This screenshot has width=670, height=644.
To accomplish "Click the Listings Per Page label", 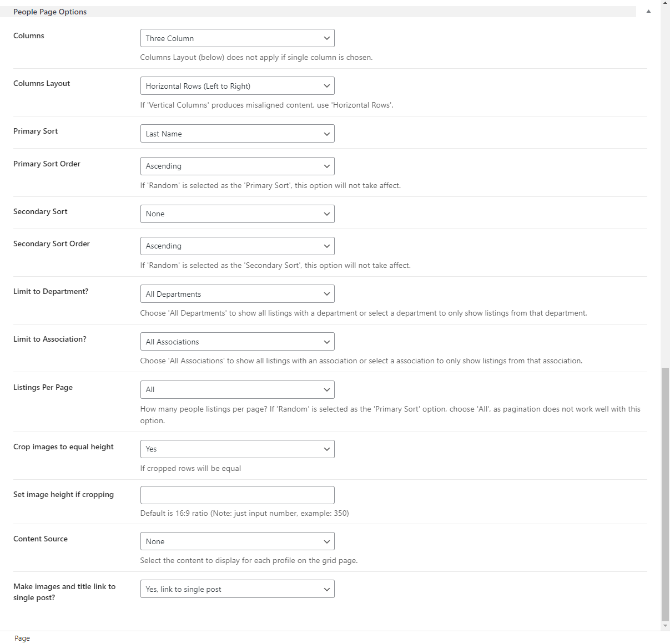I will point(43,387).
